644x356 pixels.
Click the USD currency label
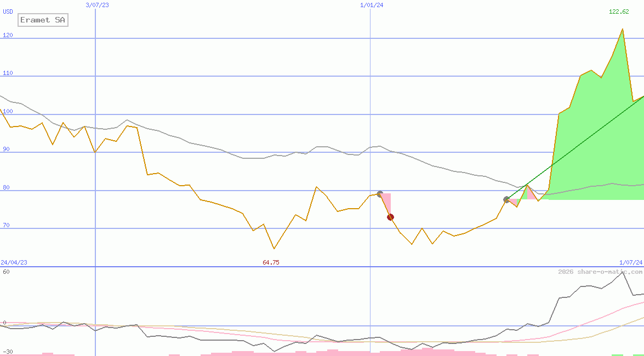click(8, 12)
